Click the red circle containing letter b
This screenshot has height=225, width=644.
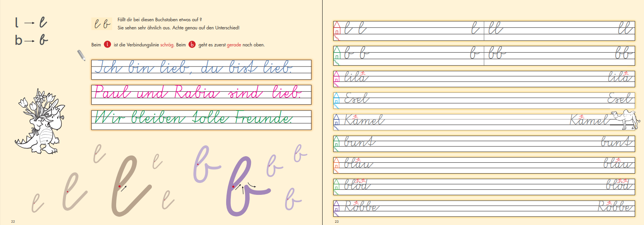coord(192,44)
